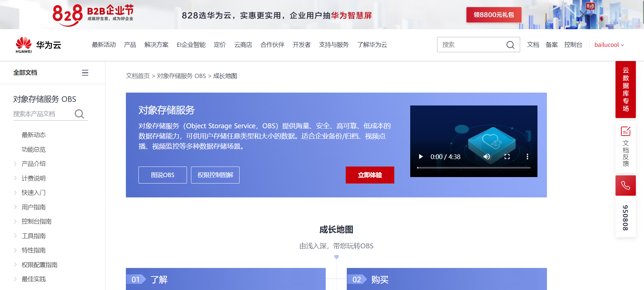Click the 01 了解 step card
The width and height of the screenshot is (644, 290).
click(x=226, y=279)
